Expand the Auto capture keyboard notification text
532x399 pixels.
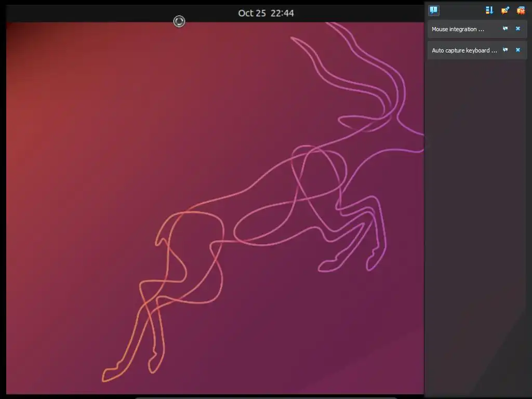[464, 50]
